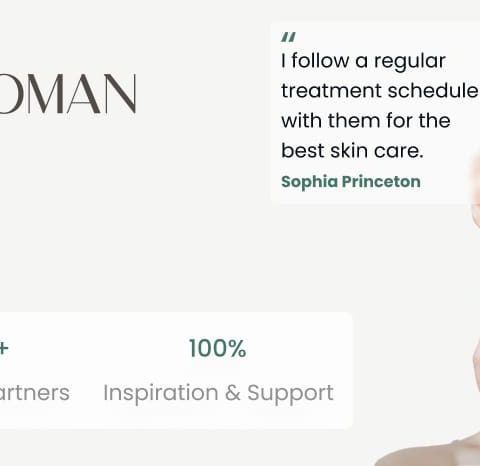Click the 'best skin care.' testimonial line

click(352, 151)
